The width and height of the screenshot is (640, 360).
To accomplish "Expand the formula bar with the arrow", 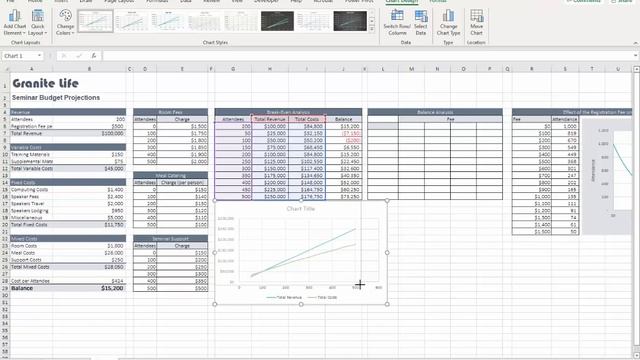I will pos(635,56).
